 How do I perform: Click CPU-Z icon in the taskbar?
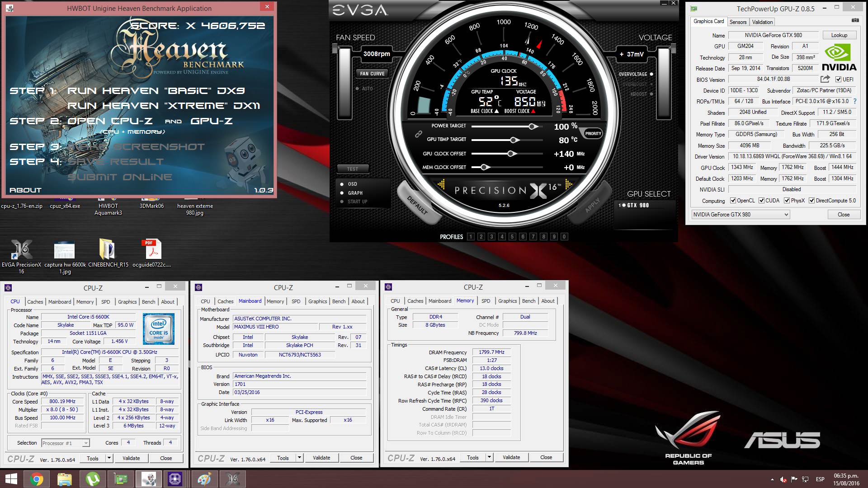tap(175, 479)
